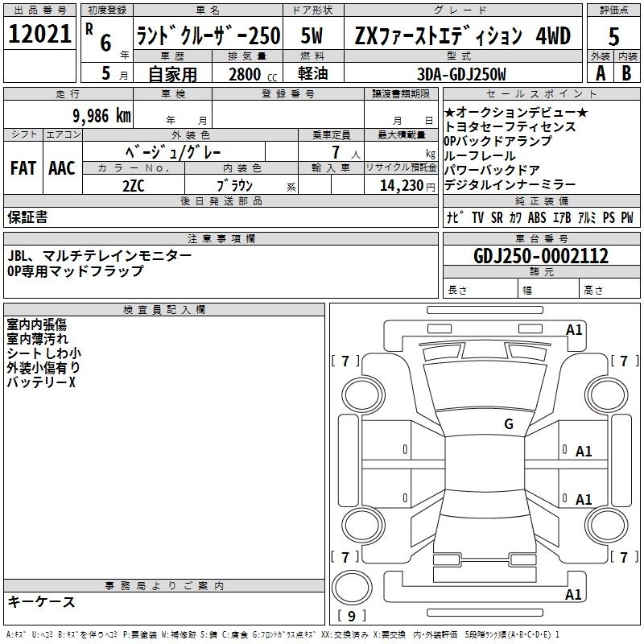Click the exterior grade A cell
The height and width of the screenshot is (644, 644).
click(600, 72)
